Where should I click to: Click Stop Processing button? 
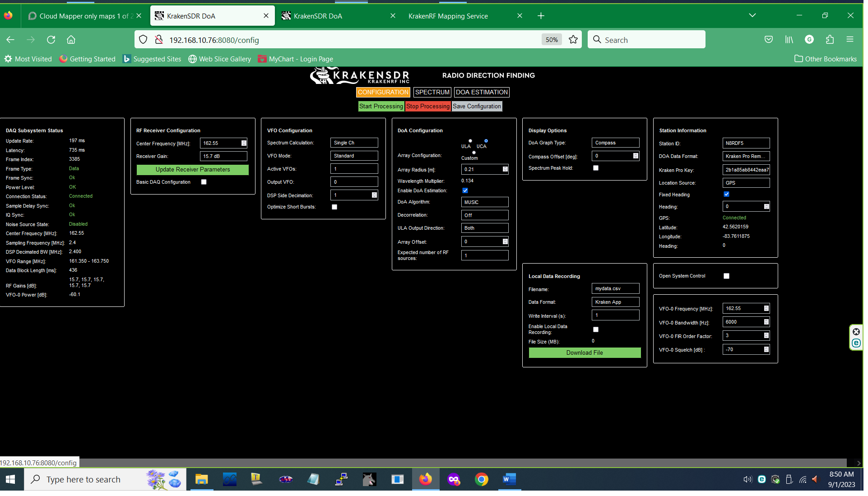click(x=428, y=107)
